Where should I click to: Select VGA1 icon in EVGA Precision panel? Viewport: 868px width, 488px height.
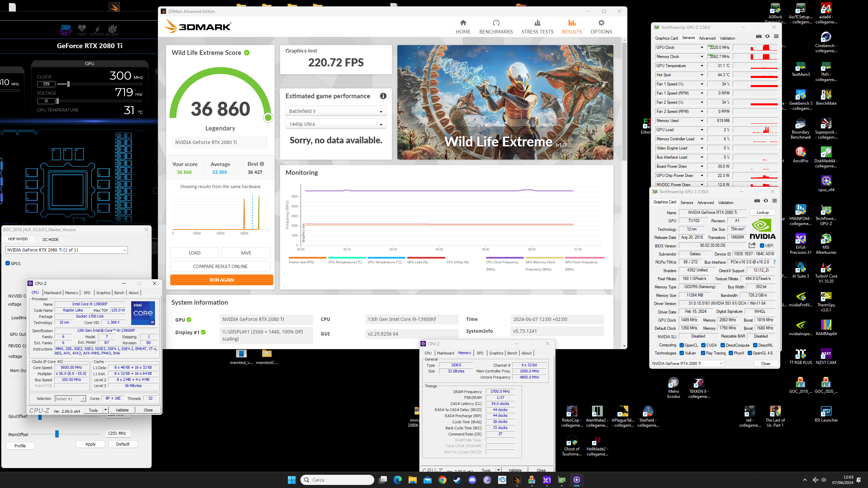pyautogui.click(x=66, y=30)
